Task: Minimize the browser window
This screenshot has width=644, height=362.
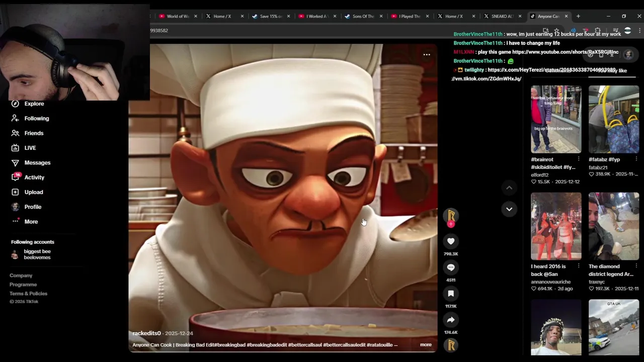Action: tap(608, 16)
